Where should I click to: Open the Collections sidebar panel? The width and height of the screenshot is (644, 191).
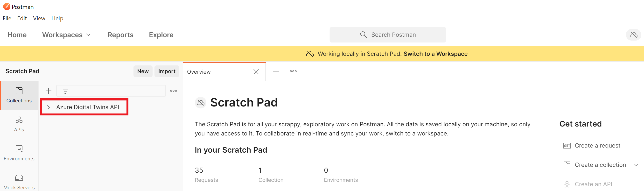tap(19, 95)
